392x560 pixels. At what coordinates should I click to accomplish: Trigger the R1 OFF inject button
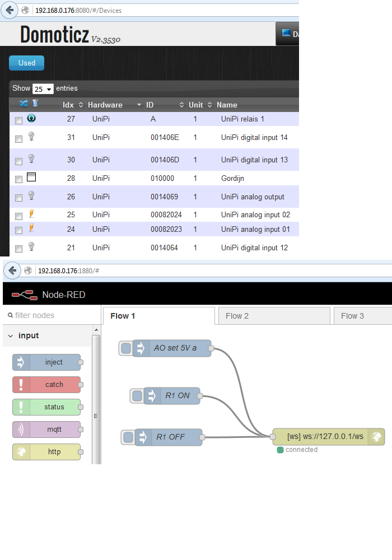(x=128, y=437)
